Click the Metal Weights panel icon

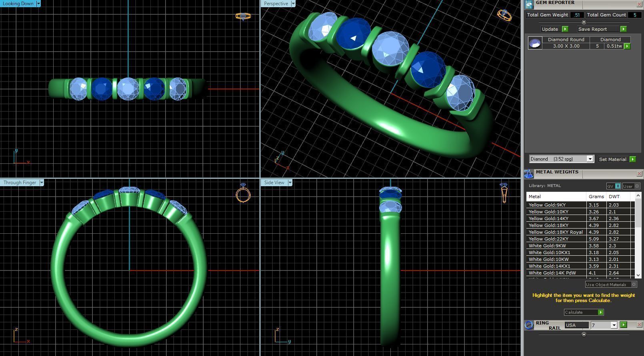pos(529,174)
